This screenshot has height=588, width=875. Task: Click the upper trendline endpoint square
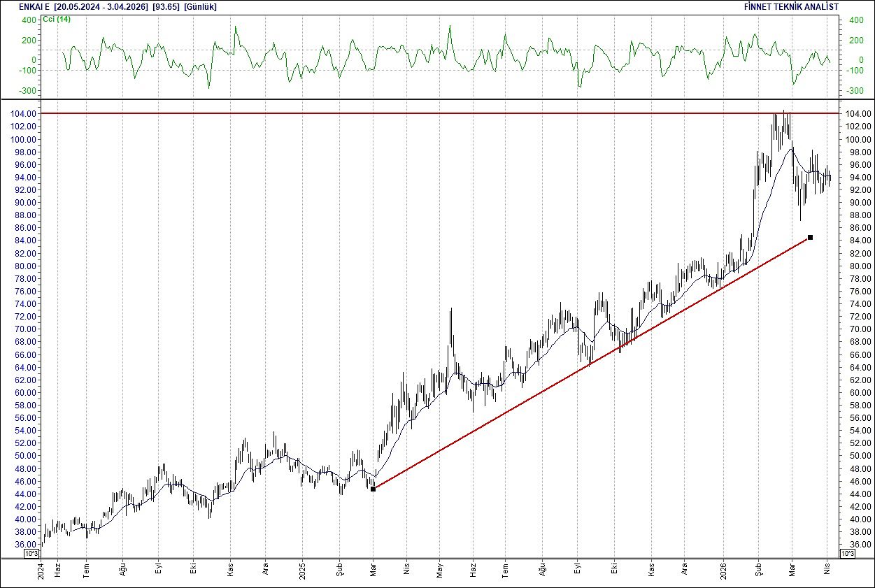tap(810, 238)
